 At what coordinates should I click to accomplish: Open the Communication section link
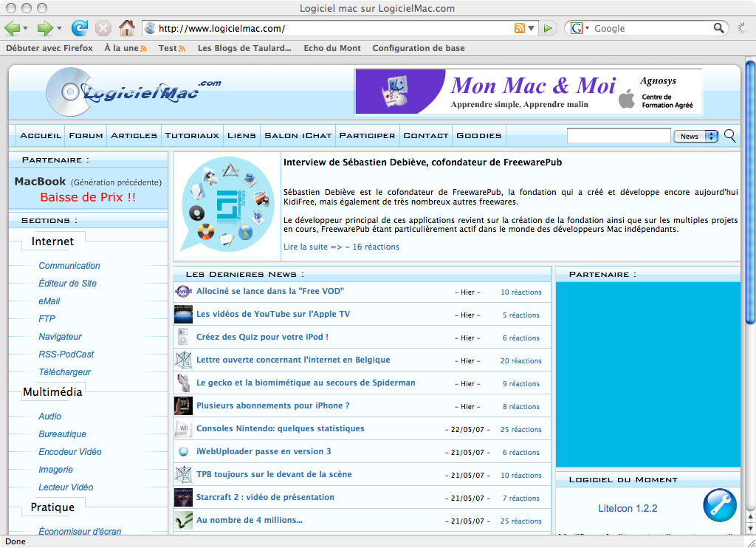(69, 266)
